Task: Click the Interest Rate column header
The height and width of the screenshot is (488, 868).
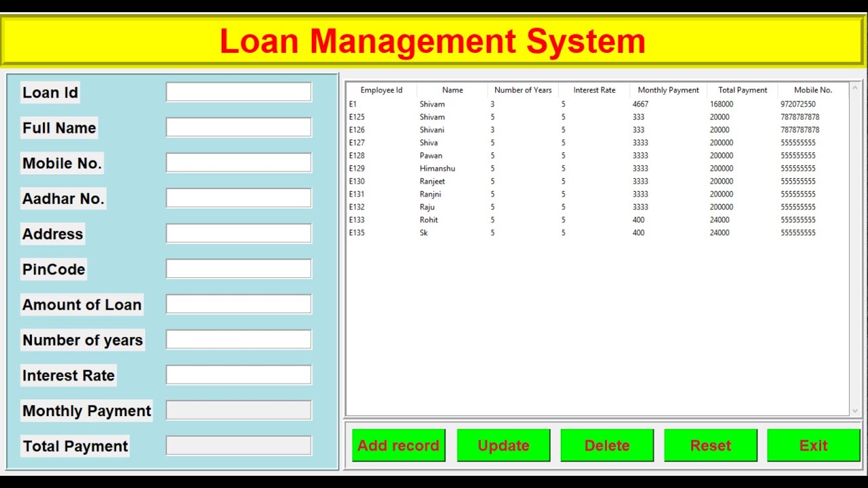Action: 594,90
